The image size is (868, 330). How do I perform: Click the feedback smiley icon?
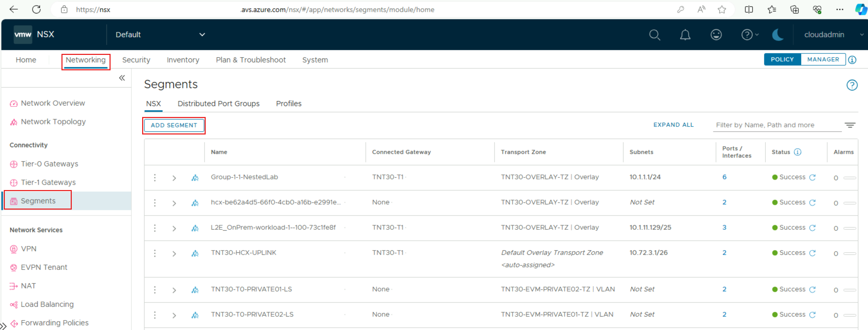click(x=716, y=35)
